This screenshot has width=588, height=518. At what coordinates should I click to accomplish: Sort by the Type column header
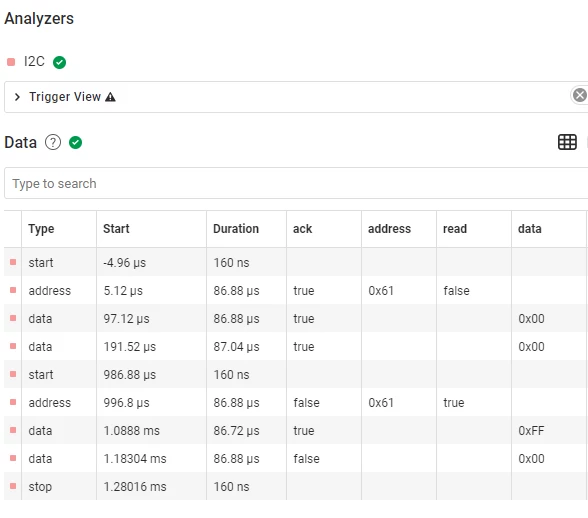(41, 229)
